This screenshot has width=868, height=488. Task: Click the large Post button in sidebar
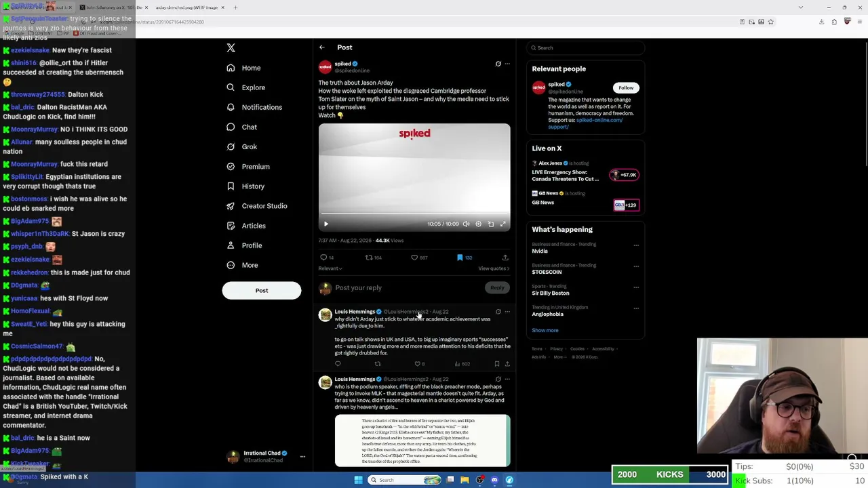click(262, 291)
